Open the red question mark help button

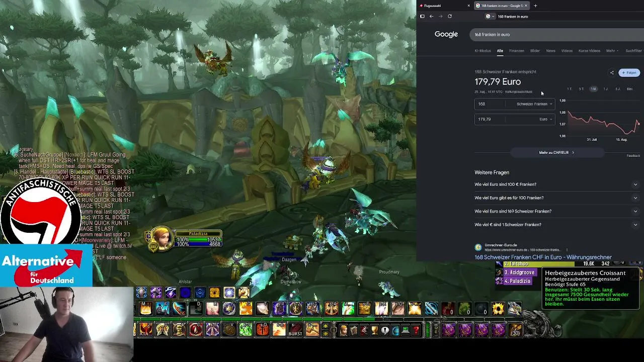[416, 330]
